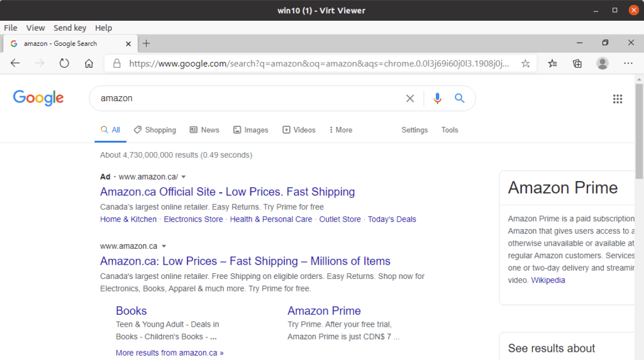The height and width of the screenshot is (360, 644).
Task: Reload the current page
Action: click(64, 63)
